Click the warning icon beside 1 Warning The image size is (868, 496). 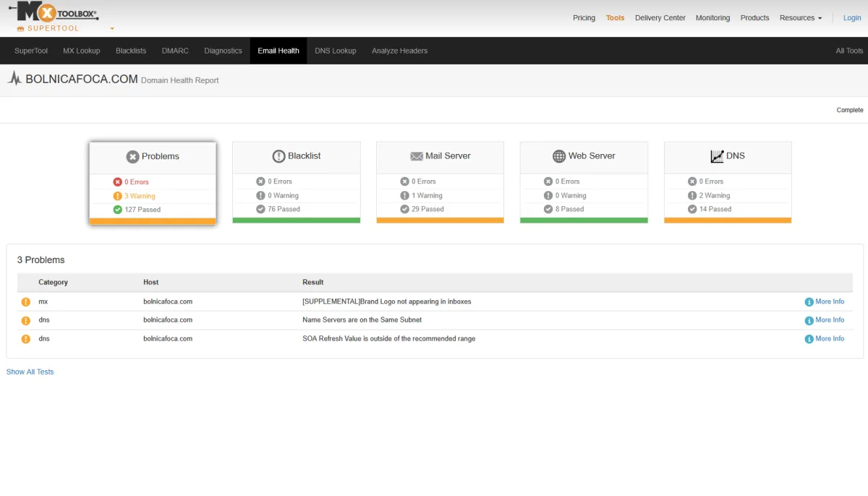pyautogui.click(x=405, y=195)
